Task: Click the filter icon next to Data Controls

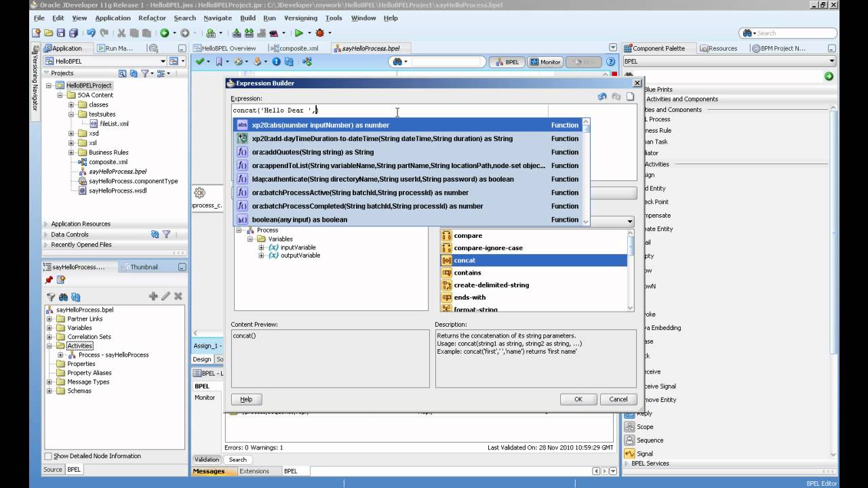Action: (x=166, y=235)
